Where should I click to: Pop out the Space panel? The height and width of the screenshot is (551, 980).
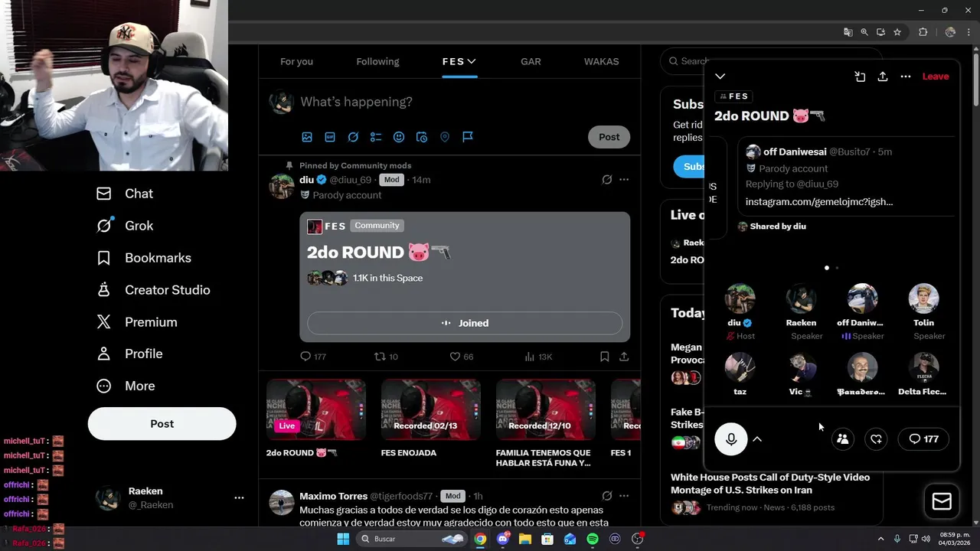point(860,77)
